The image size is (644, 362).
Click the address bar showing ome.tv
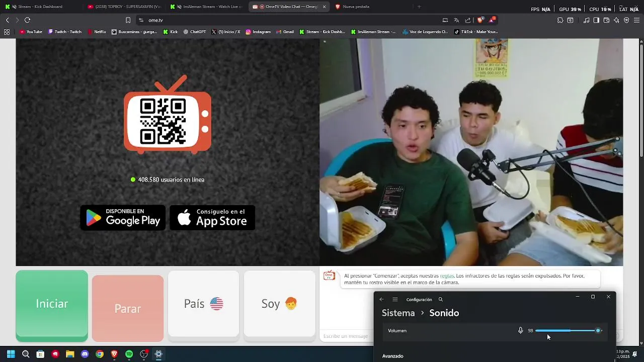click(x=292, y=20)
